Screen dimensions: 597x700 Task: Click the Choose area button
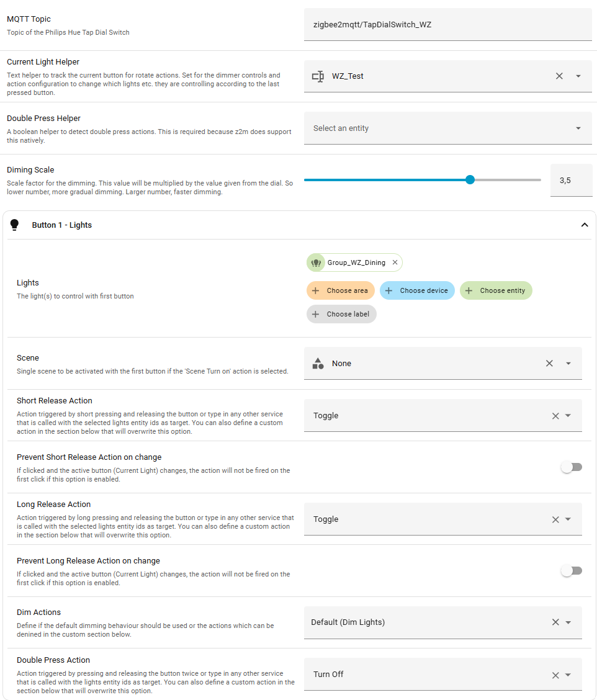point(341,290)
